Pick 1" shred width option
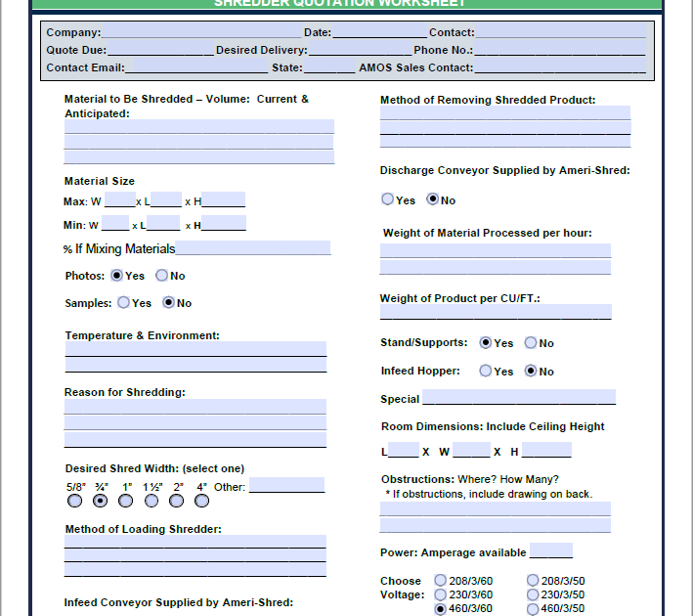 125,501
